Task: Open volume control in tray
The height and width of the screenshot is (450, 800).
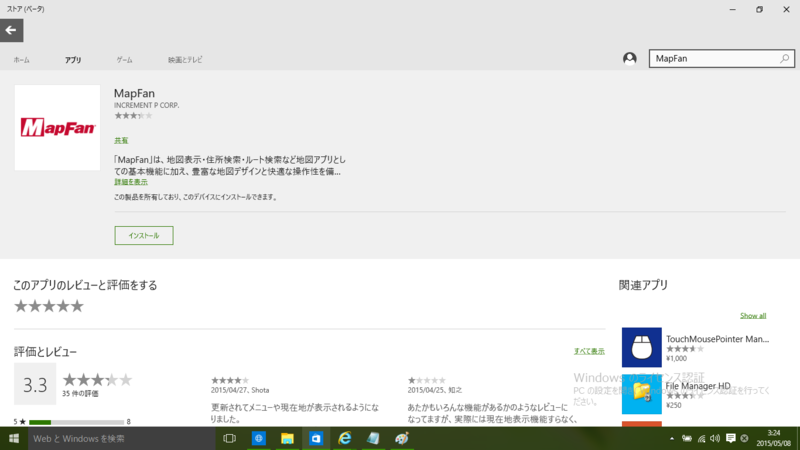Action: (x=715, y=438)
